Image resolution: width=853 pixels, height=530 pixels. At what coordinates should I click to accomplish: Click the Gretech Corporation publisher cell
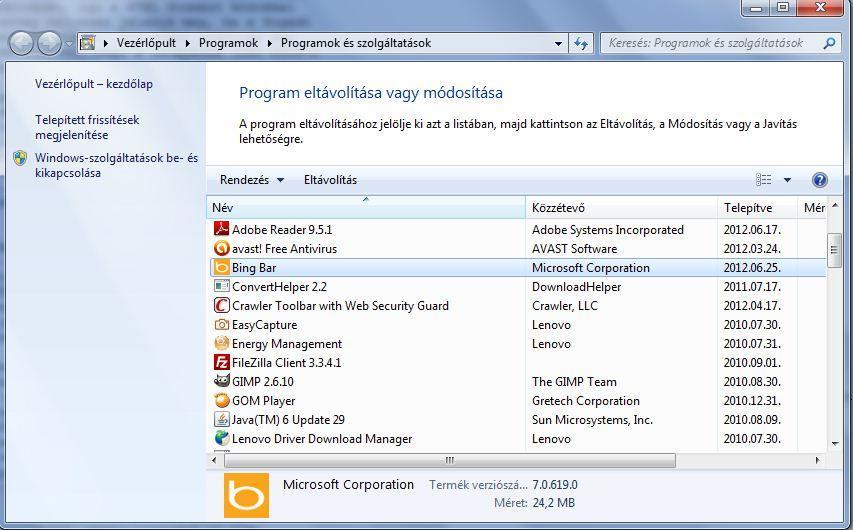(x=586, y=400)
